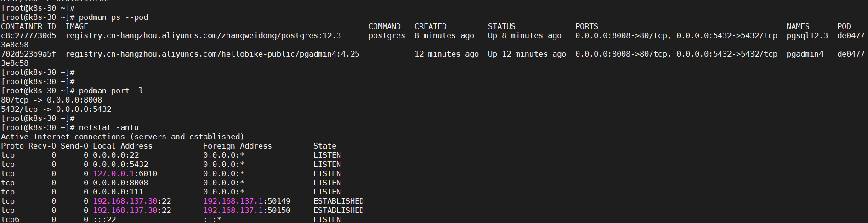The width and height of the screenshot is (868, 223).
Task: Click the 'Foreign Address' netstat header
Action: pyautogui.click(x=238, y=146)
